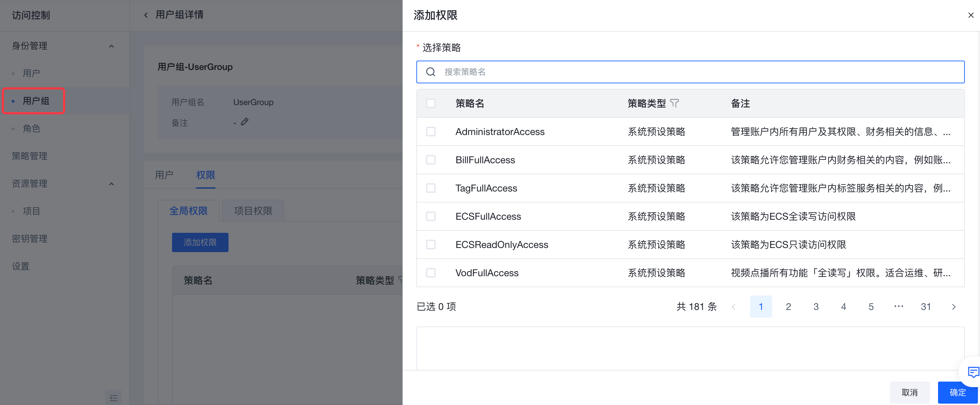Open 角色 in the sidebar
The height and width of the screenshot is (405, 980).
pos(31,128)
